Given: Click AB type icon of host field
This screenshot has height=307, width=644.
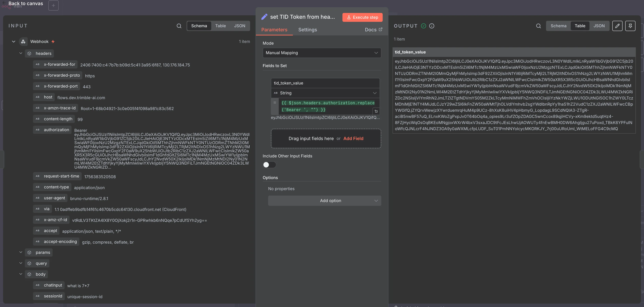Looking at the screenshot, I should tap(37, 97).
